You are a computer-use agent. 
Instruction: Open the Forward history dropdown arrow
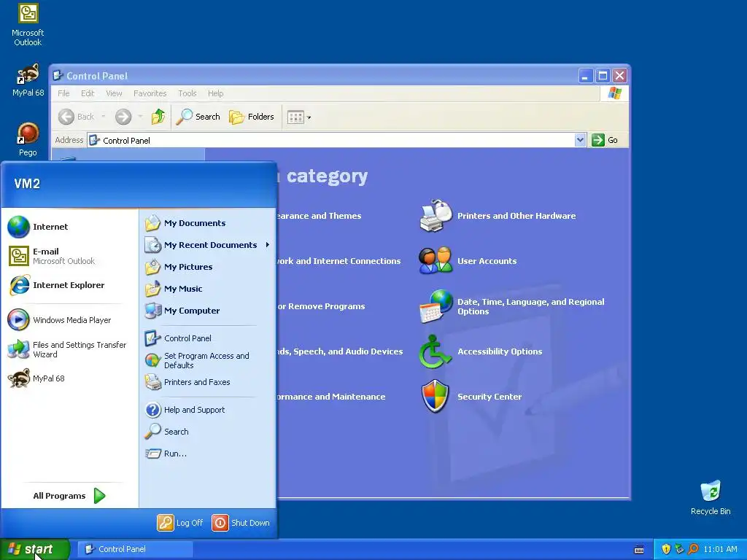coord(140,117)
